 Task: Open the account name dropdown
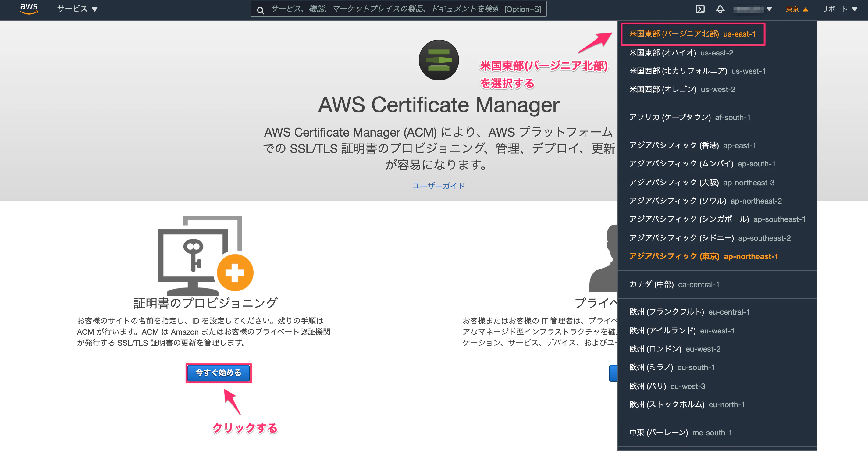[752, 9]
